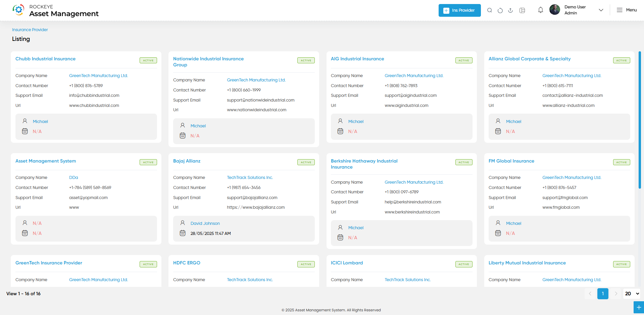Click TechTrack Solutions Inc. in ICICI Lombard card
Image resolution: width=644 pixels, height=315 pixels.
tap(408, 280)
